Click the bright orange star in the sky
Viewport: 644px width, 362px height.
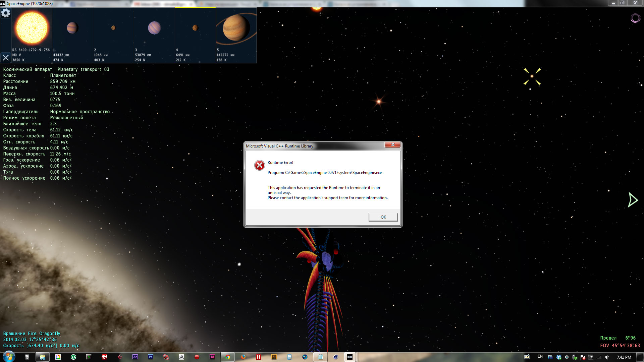point(379,101)
